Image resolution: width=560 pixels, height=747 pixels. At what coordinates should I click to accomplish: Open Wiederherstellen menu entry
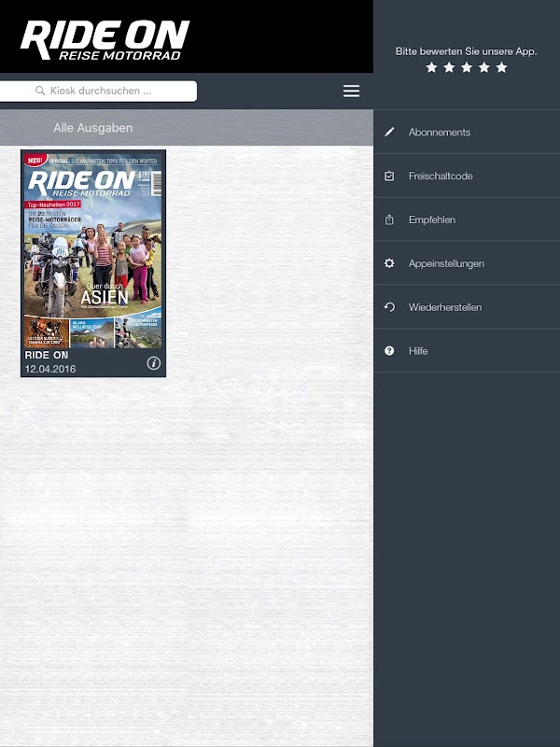pos(467,307)
